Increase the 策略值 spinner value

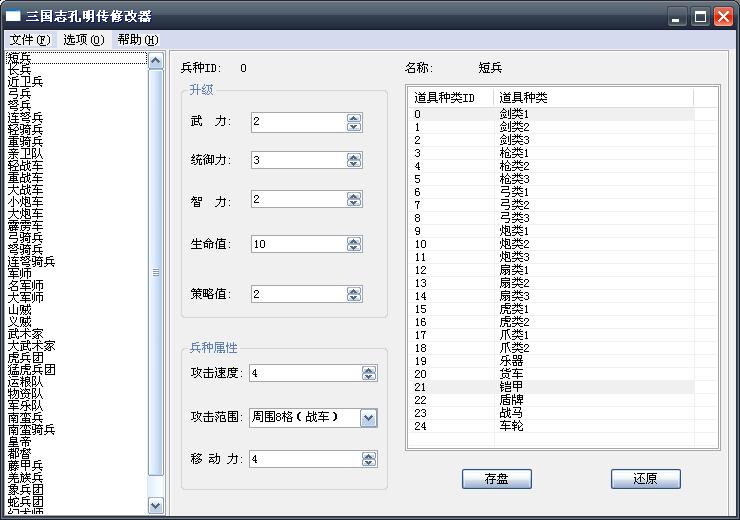point(354,290)
